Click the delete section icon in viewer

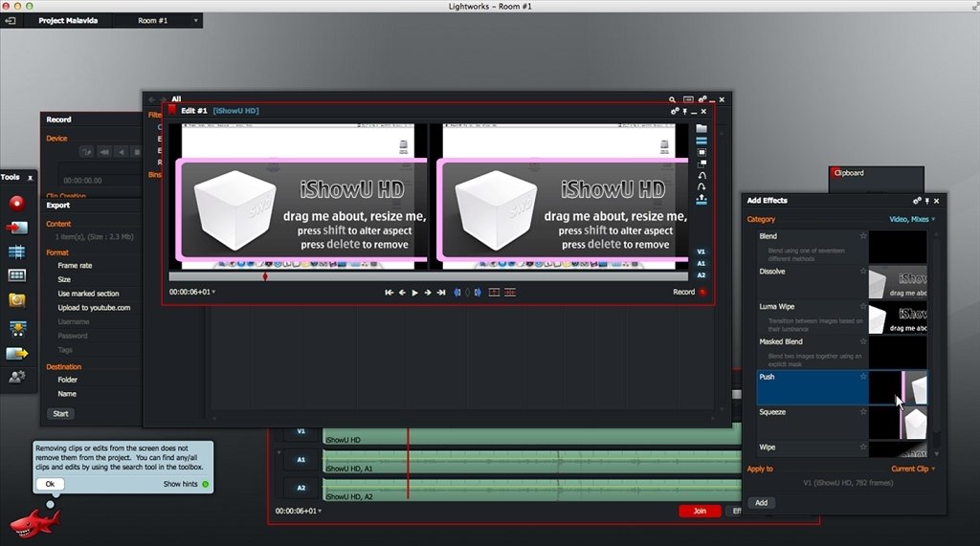510,293
